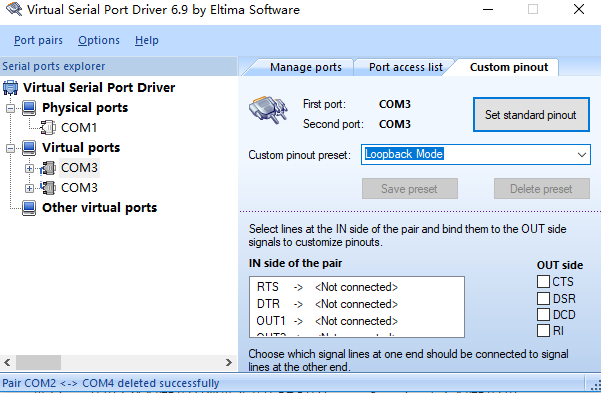Select the COM1 physical port entry
Viewport: 601px width, 393px height.
79,128
